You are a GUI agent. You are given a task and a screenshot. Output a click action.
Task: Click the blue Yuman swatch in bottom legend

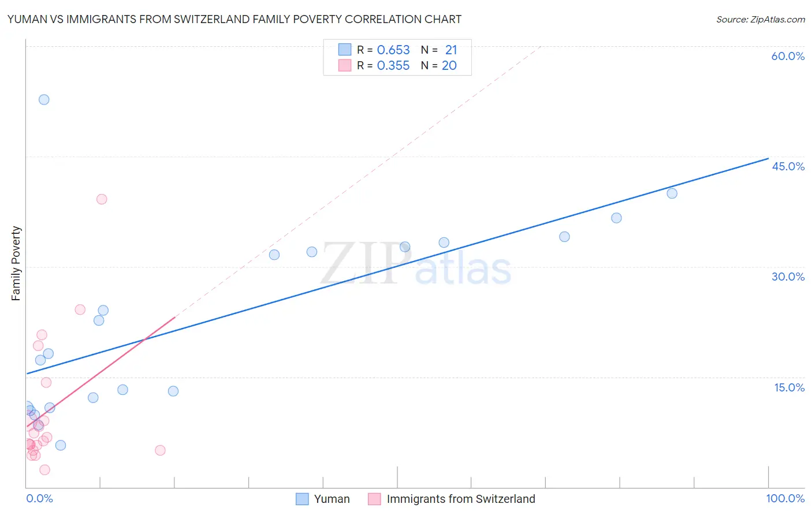point(302,499)
